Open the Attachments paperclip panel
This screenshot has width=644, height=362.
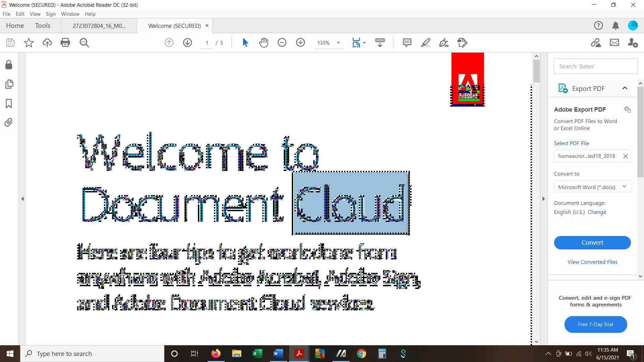(9, 122)
